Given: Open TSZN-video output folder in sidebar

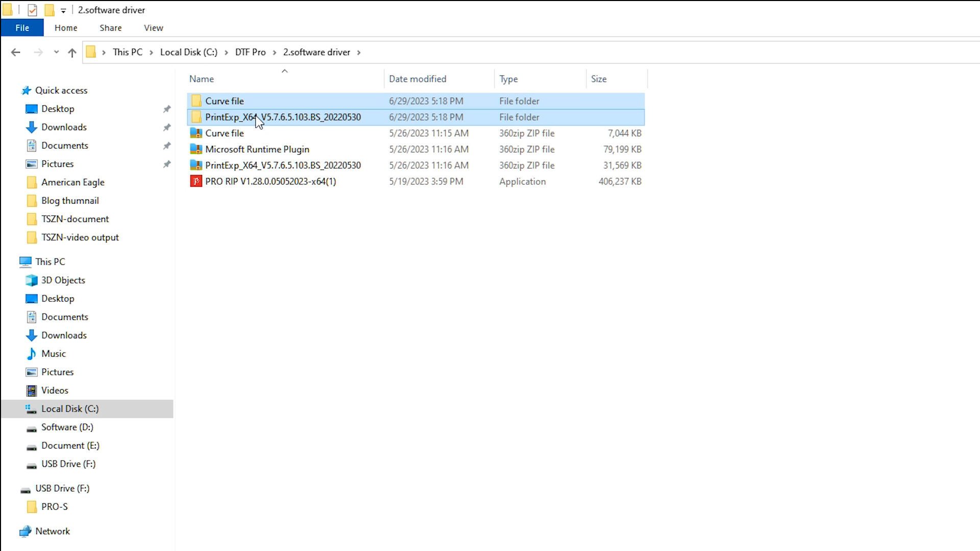Looking at the screenshot, I should point(80,237).
